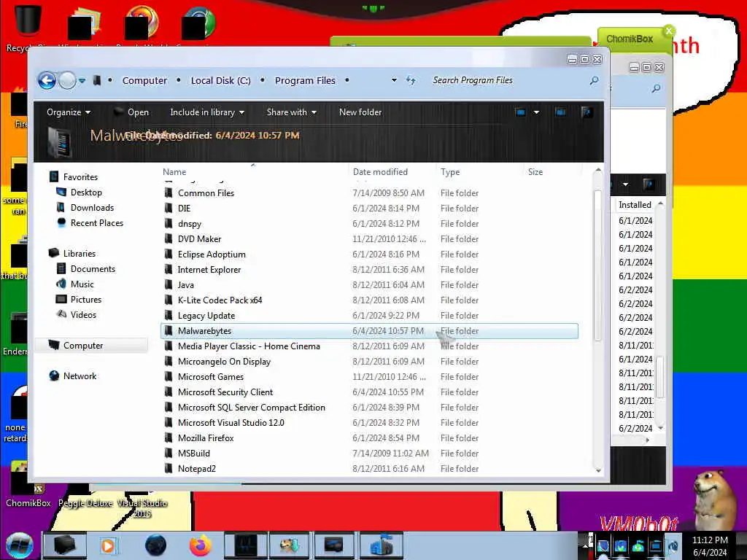Select the Malwarebytes folder row

point(370,331)
